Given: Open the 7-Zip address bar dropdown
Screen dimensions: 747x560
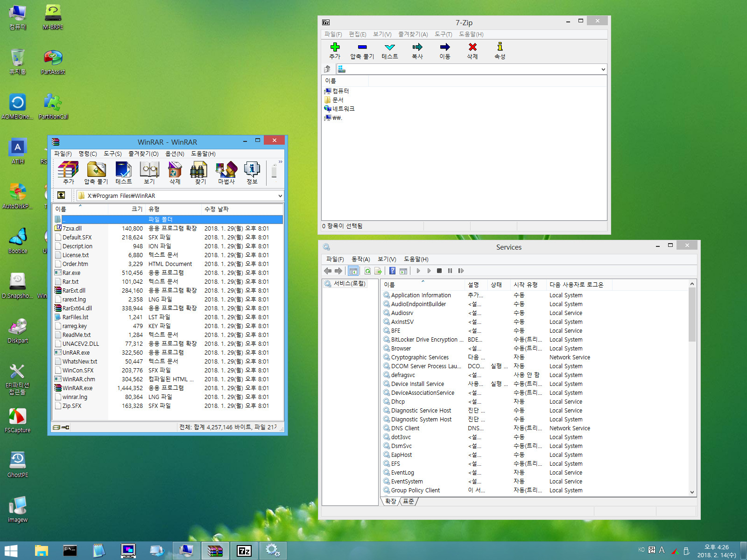Looking at the screenshot, I should click(603, 69).
